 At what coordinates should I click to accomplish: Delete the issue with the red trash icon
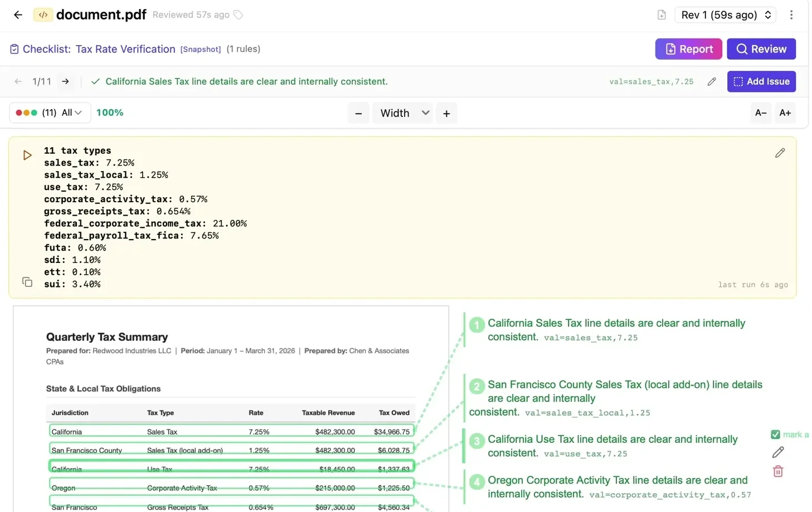point(778,472)
